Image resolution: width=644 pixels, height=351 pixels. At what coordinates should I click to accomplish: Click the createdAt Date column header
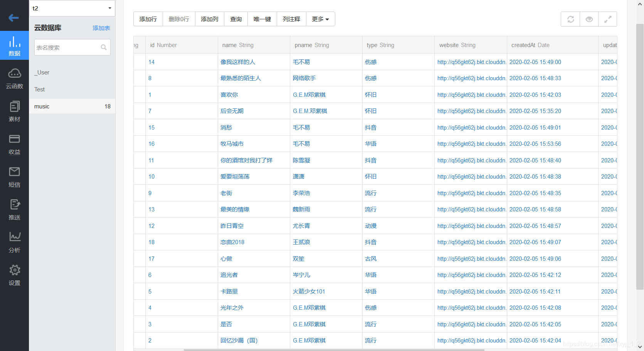[x=552, y=45]
